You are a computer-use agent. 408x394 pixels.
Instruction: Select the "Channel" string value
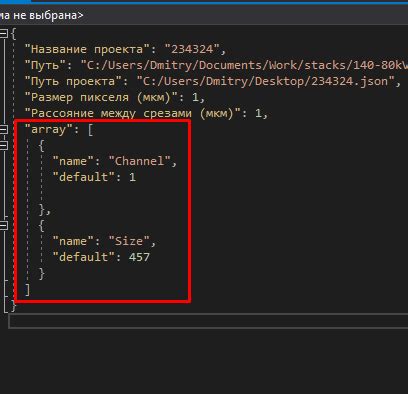(140, 161)
